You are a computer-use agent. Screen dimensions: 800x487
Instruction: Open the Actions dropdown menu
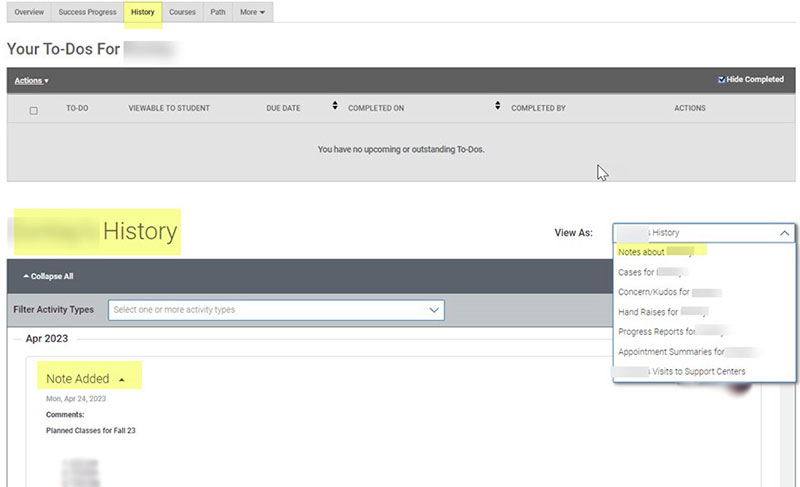click(x=31, y=80)
